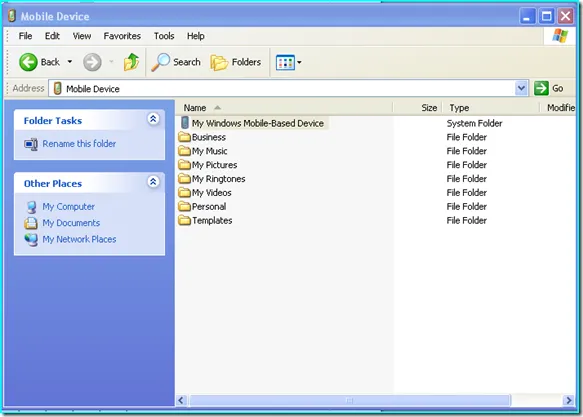Toggle the Folders pane button
Screen dimensions: 583x417
tap(235, 62)
